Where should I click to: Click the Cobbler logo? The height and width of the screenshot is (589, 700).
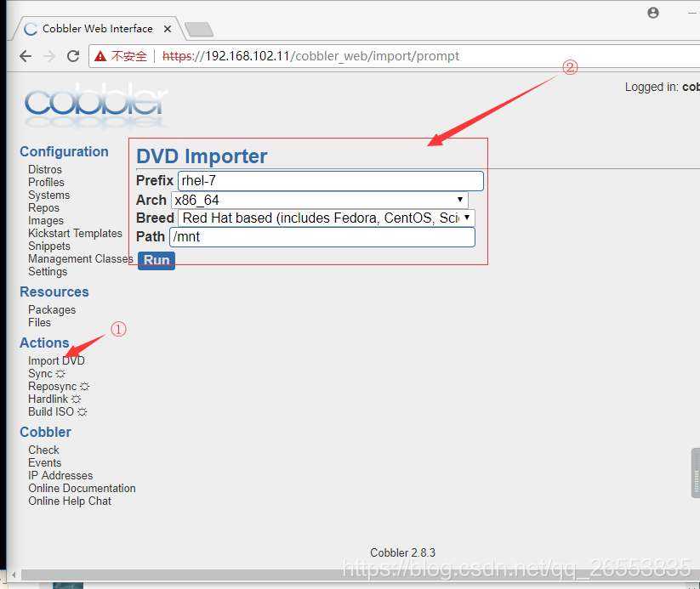coord(96,105)
